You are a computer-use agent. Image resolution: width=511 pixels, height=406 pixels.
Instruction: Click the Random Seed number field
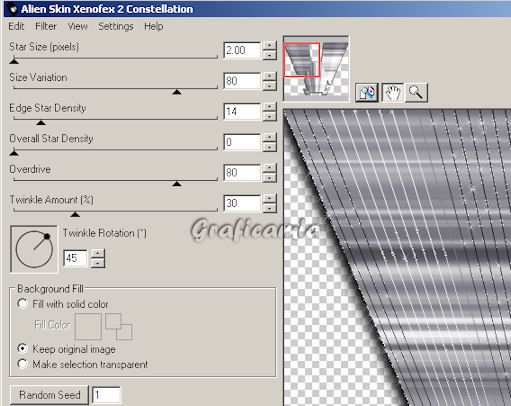coord(106,395)
